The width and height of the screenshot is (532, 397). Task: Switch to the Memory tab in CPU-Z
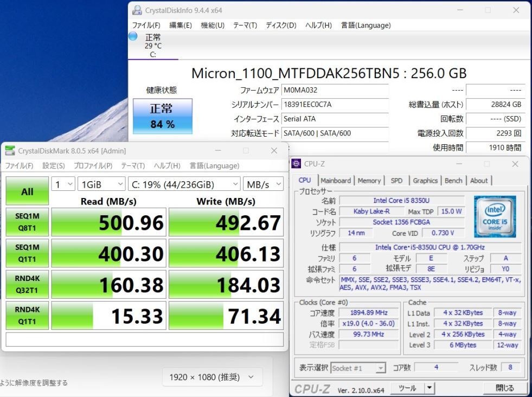pyautogui.click(x=369, y=181)
